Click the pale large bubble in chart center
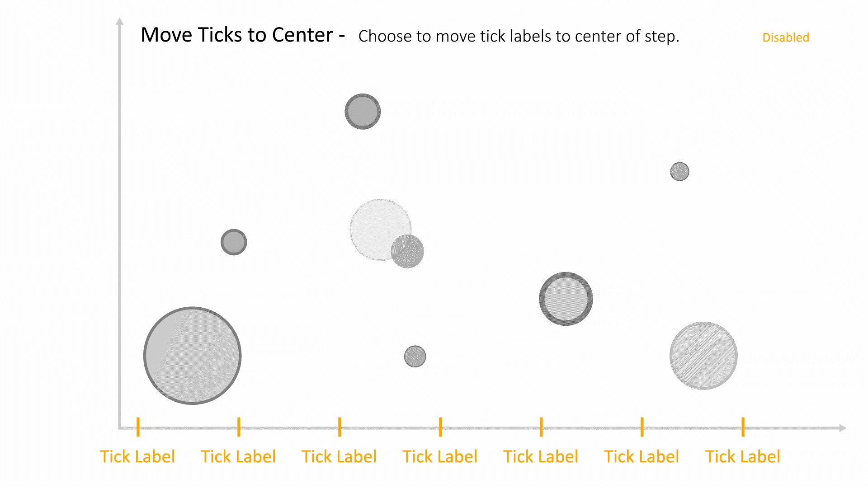The image size is (868, 488). [380, 230]
